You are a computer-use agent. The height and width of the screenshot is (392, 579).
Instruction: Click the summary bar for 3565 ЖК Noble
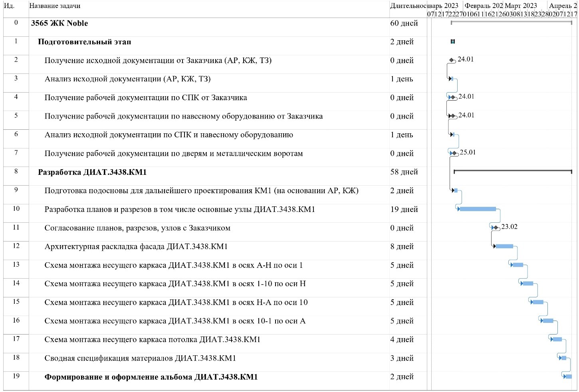tap(511, 22)
